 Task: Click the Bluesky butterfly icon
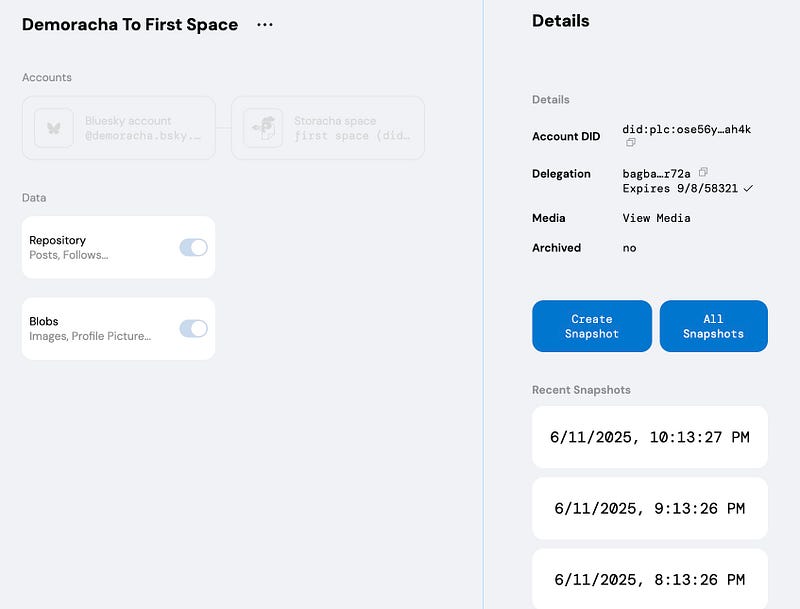pos(54,128)
